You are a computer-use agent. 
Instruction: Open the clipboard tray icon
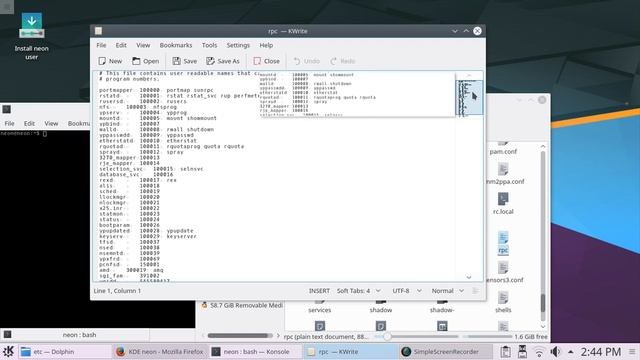click(505, 351)
